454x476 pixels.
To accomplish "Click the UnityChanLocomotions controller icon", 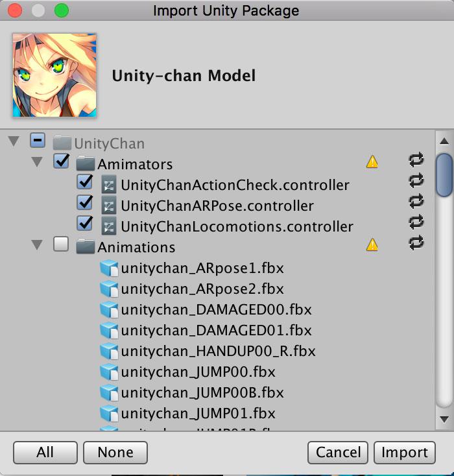I will pyautogui.click(x=109, y=227).
